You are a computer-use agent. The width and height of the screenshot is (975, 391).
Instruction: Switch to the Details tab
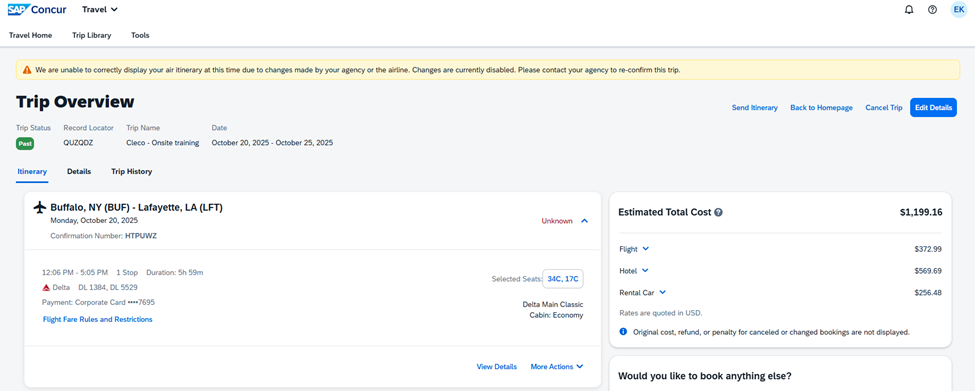click(79, 171)
